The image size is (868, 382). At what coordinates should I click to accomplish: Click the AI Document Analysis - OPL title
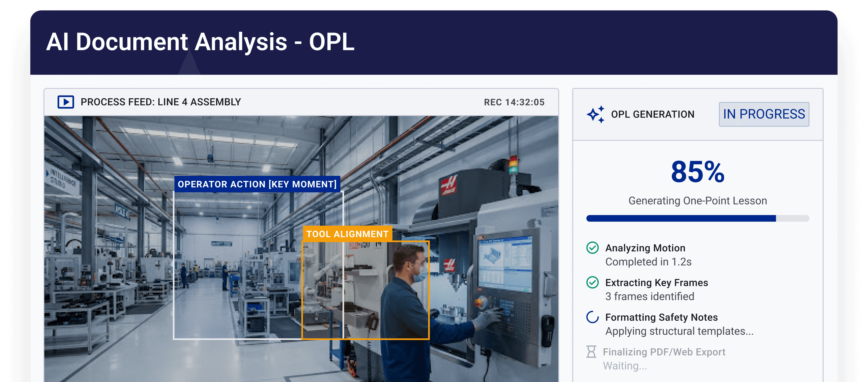[200, 42]
